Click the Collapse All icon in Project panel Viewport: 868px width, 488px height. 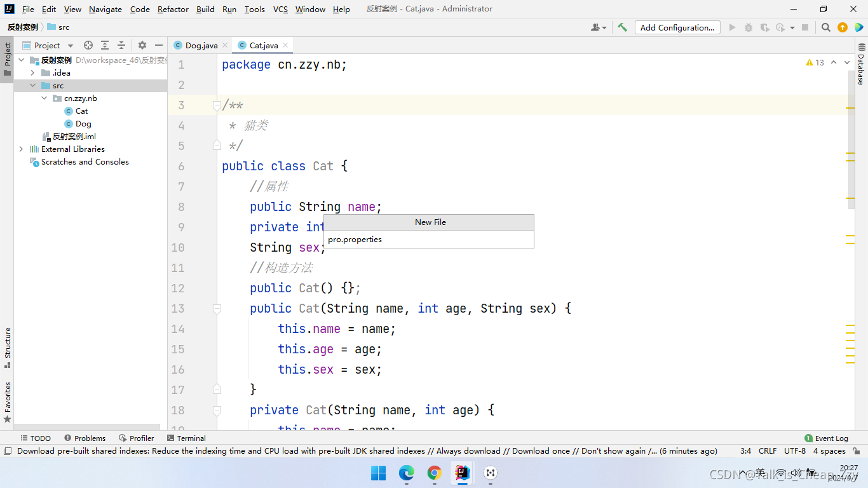click(x=121, y=45)
